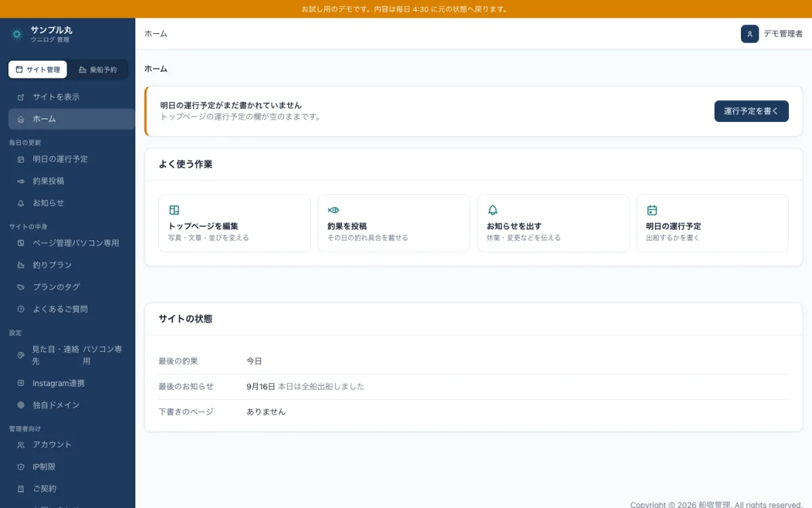Click the 運行予定を書く button

point(751,111)
